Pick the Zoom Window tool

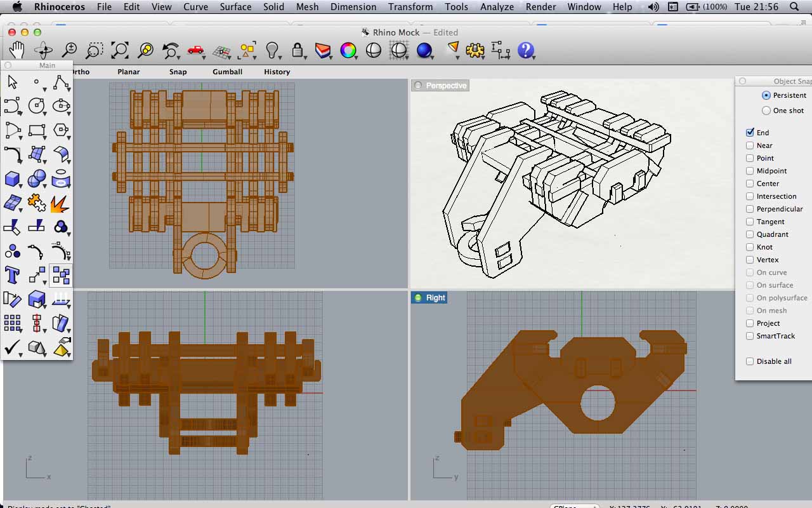click(94, 50)
